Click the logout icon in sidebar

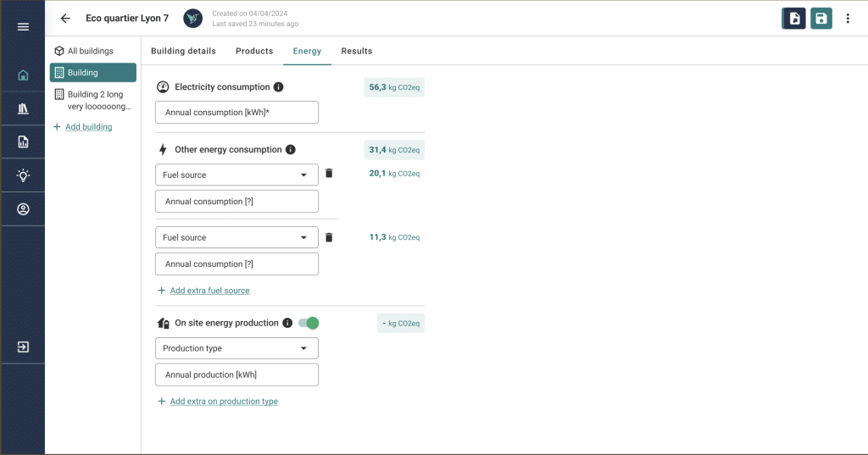click(23, 347)
